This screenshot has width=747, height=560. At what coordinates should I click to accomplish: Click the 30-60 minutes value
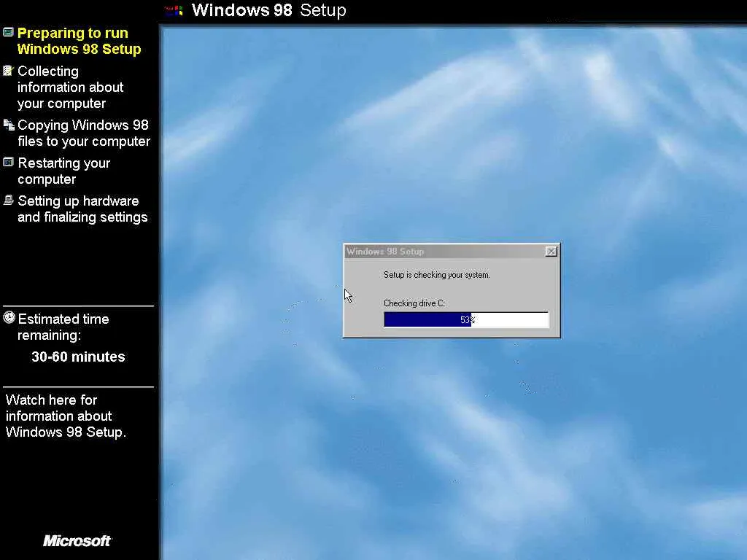[78, 357]
